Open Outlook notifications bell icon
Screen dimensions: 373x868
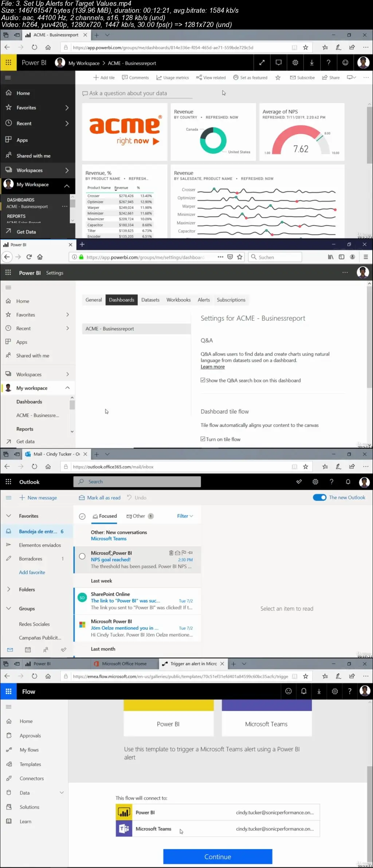point(348,482)
